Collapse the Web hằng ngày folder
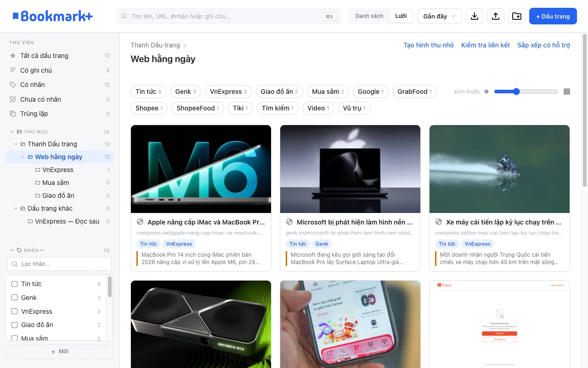Image resolution: width=588 pixels, height=368 pixels. (x=23, y=157)
